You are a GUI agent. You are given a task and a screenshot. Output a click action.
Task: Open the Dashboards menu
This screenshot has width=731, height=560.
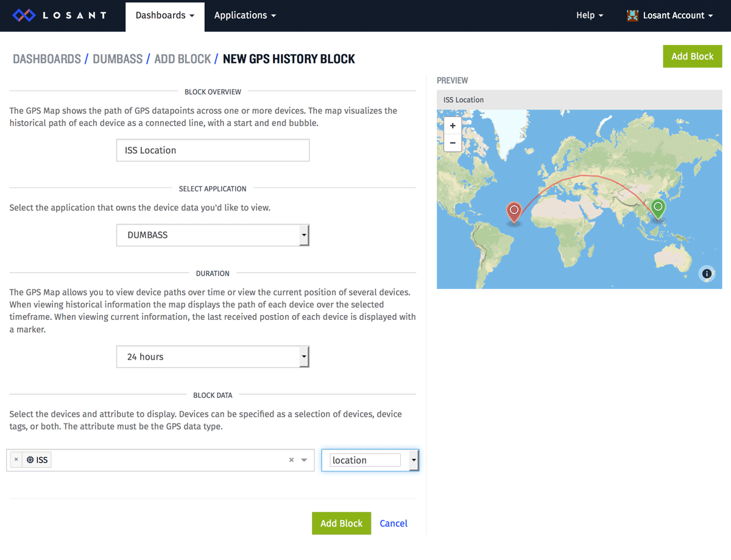[165, 16]
